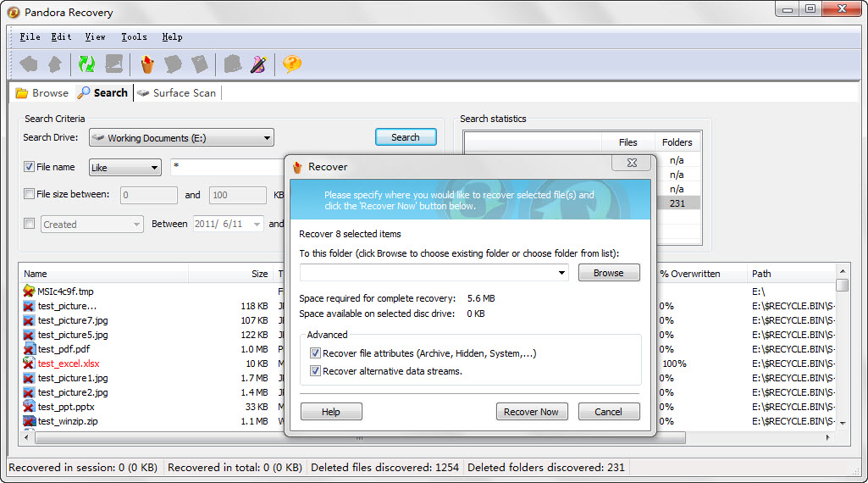Screen dimensions: 868x483
Task: Select the test_winzip.zip file name
Action: coord(68,421)
